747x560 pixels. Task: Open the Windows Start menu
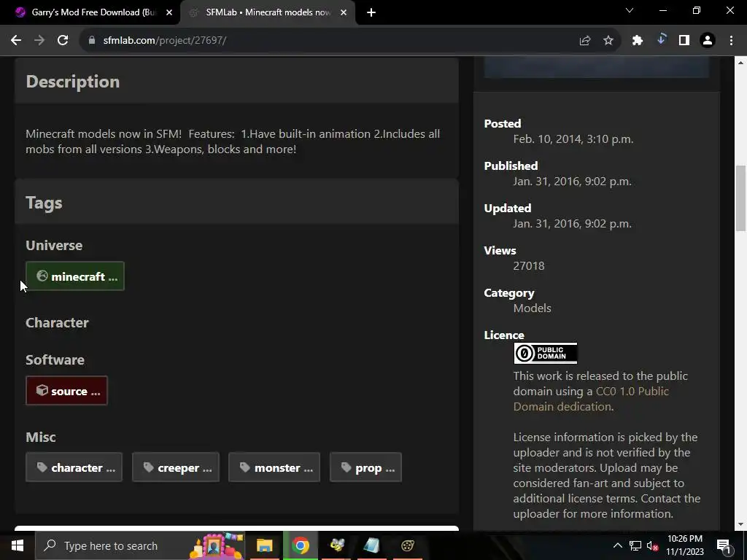coord(18,545)
